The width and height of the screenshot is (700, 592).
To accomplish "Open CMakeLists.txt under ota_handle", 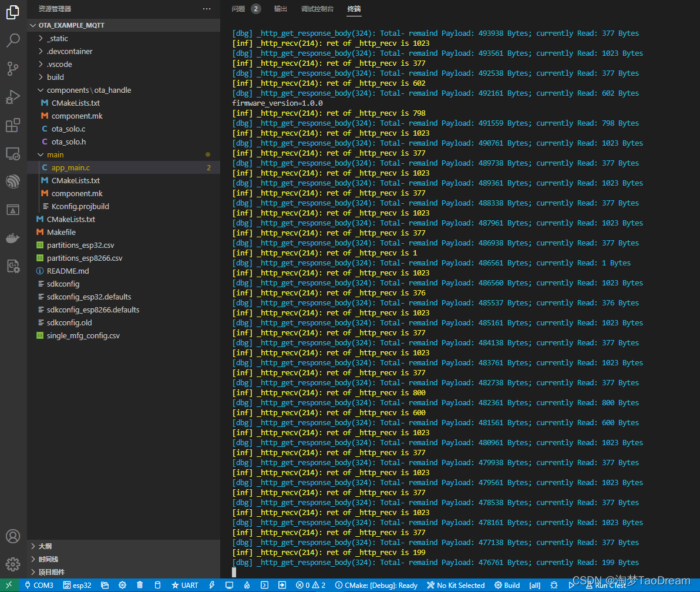I will pyautogui.click(x=124, y=103).
